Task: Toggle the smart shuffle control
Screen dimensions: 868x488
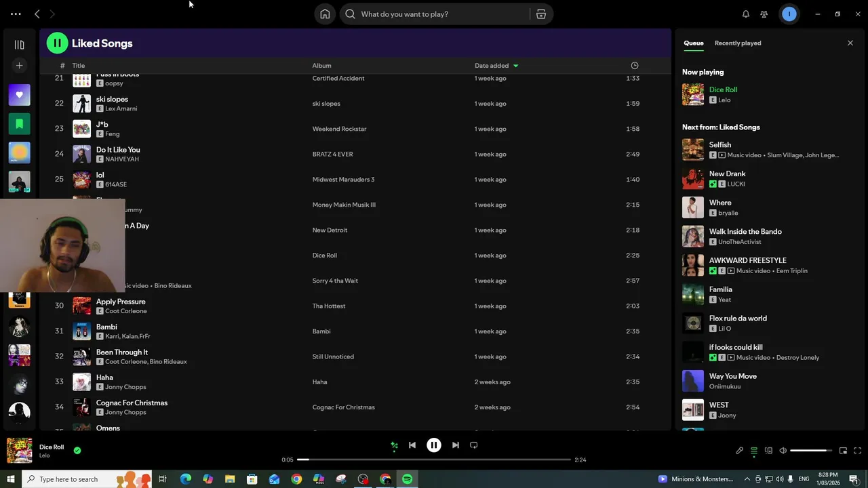Action: point(394,445)
